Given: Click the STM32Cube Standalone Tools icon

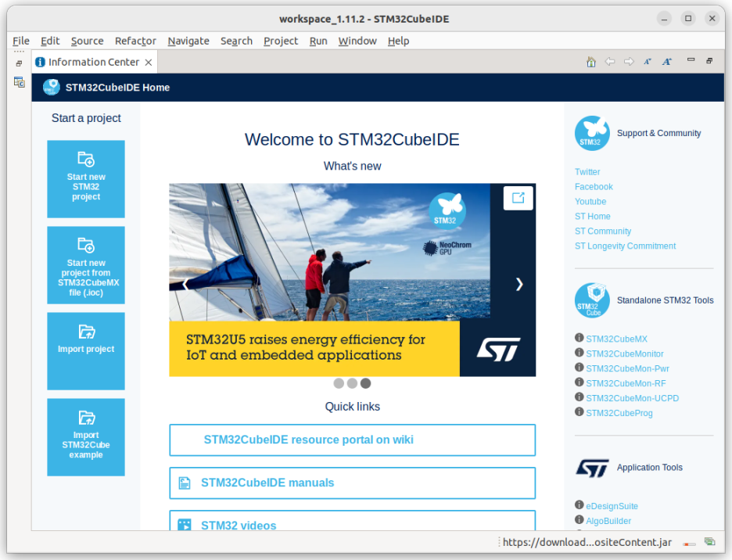Looking at the screenshot, I should (x=592, y=300).
